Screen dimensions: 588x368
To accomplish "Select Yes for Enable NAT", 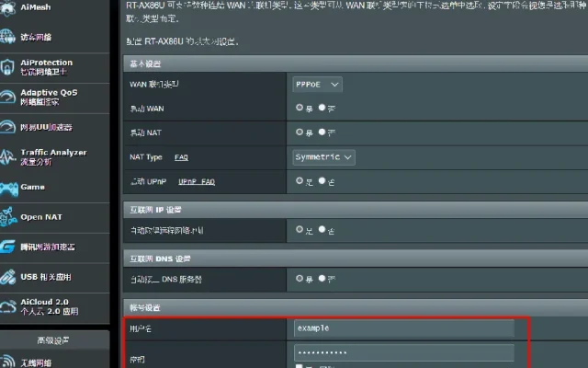I will click(x=300, y=132).
